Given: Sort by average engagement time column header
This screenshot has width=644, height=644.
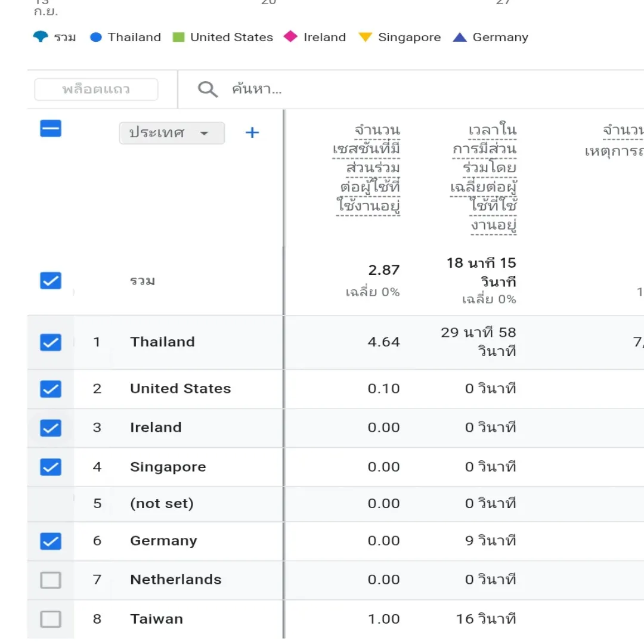Looking at the screenshot, I should tap(484, 178).
